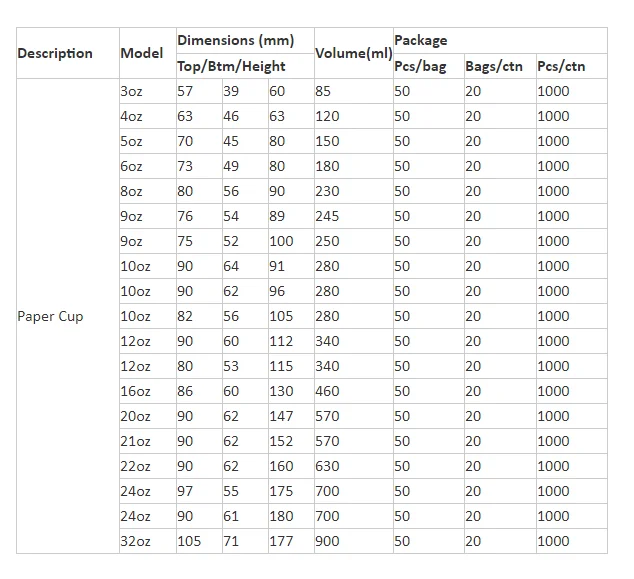Click the Package header cell

421,41
